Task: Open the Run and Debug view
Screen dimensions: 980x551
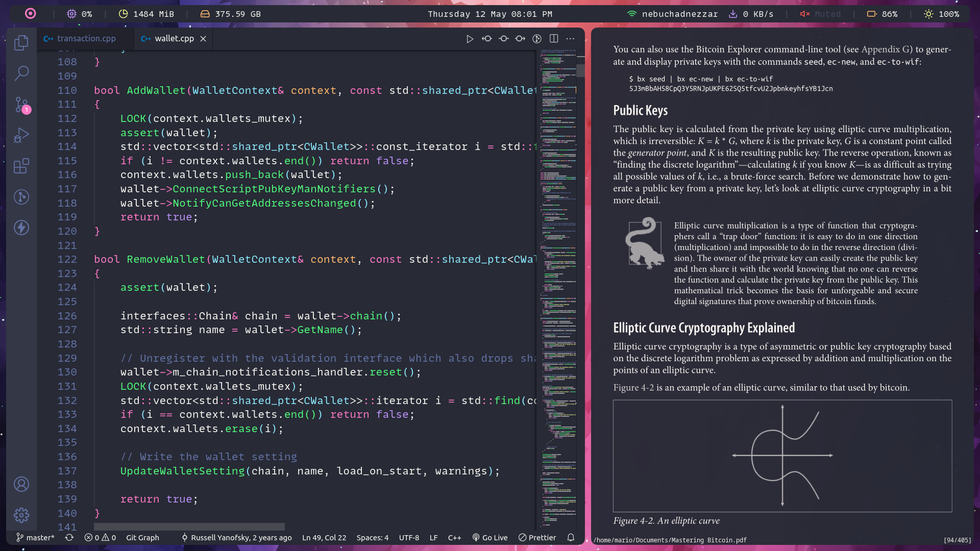Action: 21,135
